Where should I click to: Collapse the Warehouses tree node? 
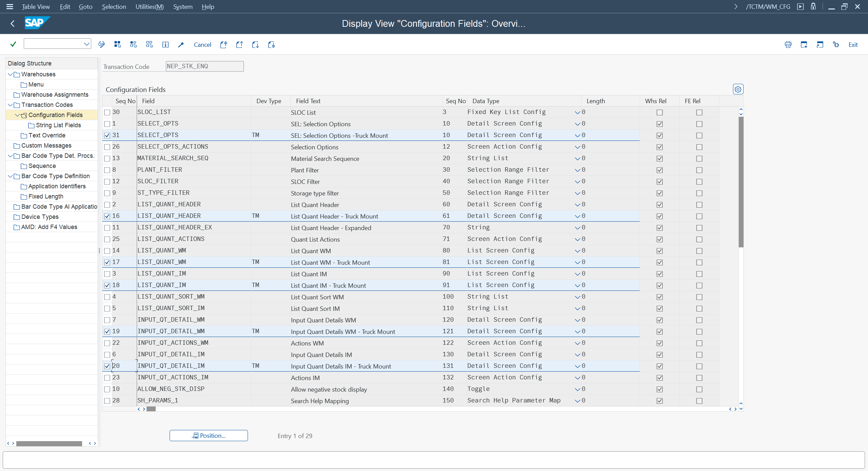10,74
